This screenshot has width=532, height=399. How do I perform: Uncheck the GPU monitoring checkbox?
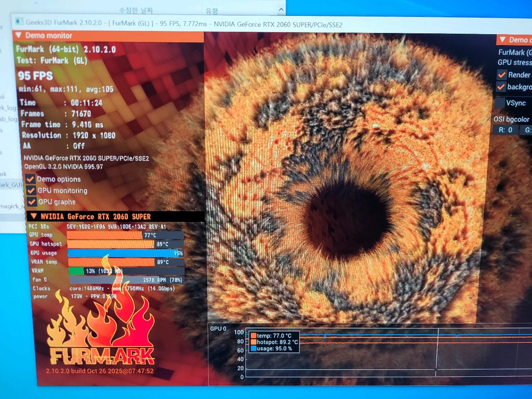click(31, 190)
